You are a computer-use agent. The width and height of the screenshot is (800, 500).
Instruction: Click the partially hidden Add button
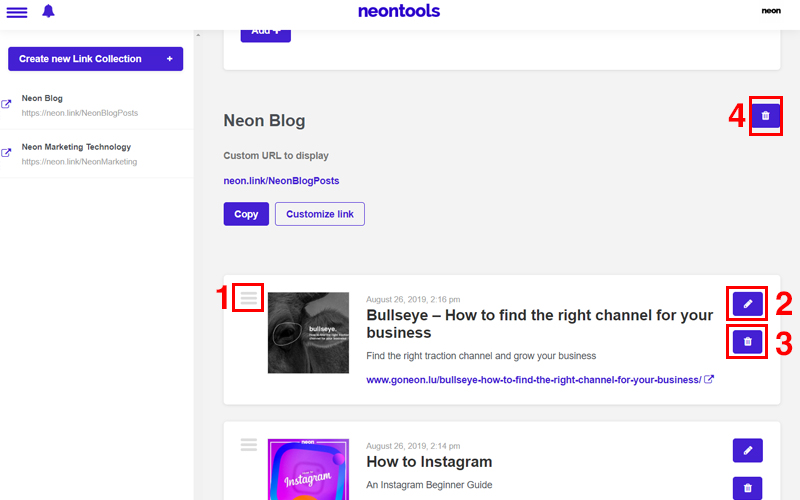pyautogui.click(x=266, y=36)
